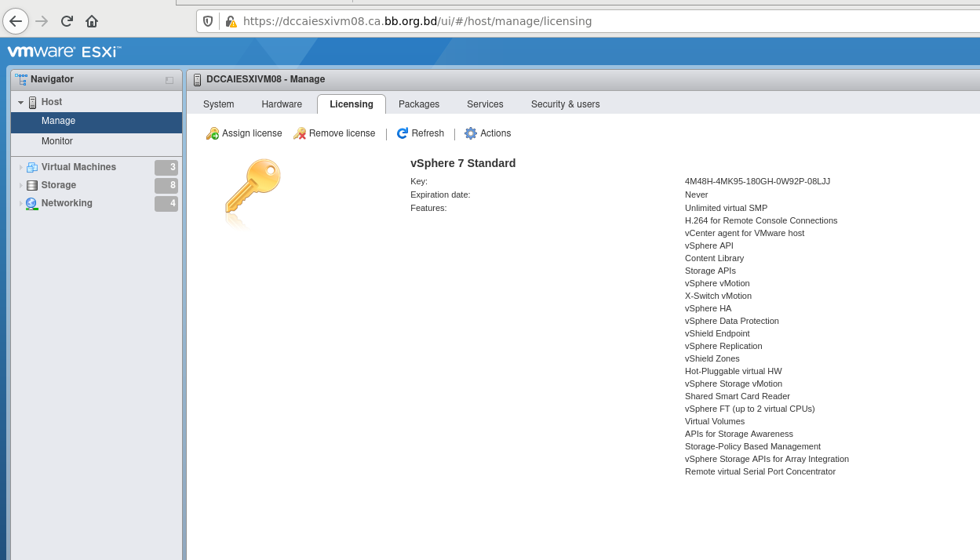Click the vSphere Replication feature
980x560 pixels.
723,346
